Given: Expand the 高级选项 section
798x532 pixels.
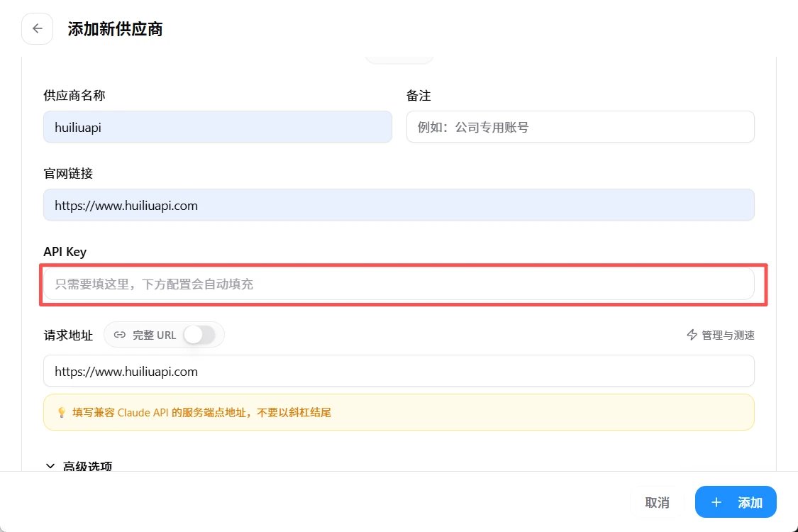Looking at the screenshot, I should click(78, 466).
